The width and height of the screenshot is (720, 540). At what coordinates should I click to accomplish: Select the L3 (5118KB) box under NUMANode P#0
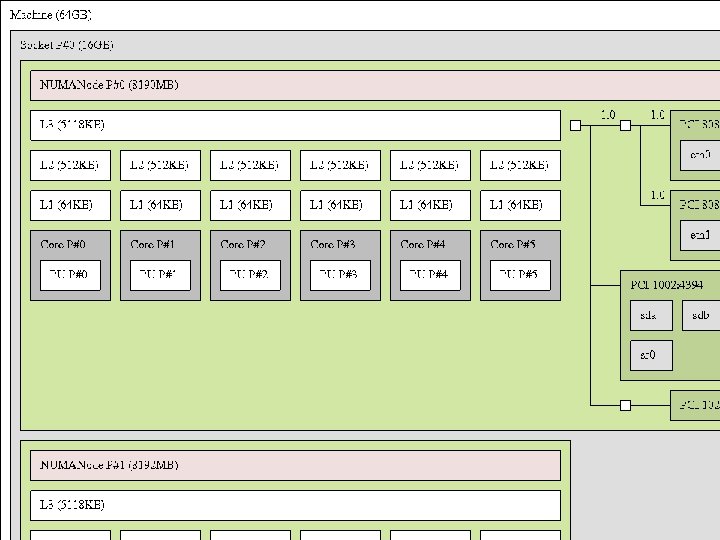pos(295,125)
